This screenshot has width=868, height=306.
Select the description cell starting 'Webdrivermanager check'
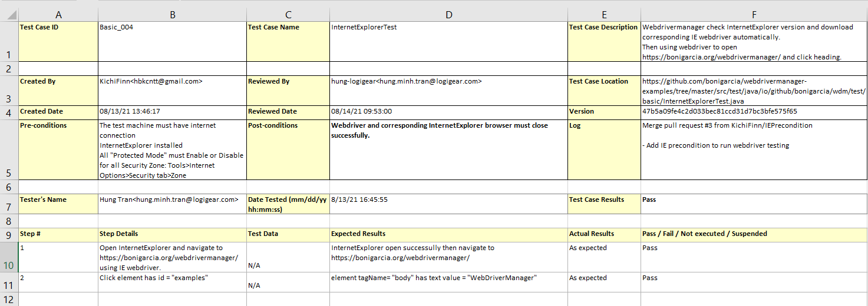coord(754,42)
